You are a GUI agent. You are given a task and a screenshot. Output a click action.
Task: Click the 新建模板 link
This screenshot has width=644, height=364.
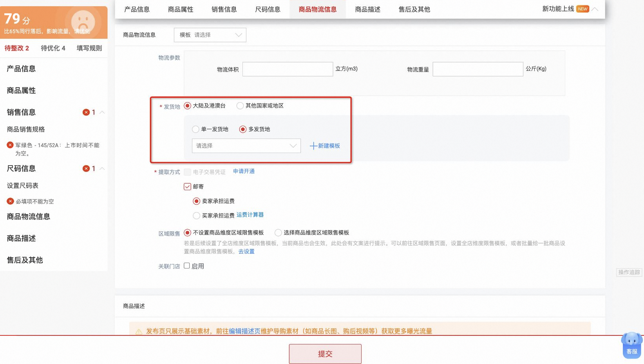[329, 146]
